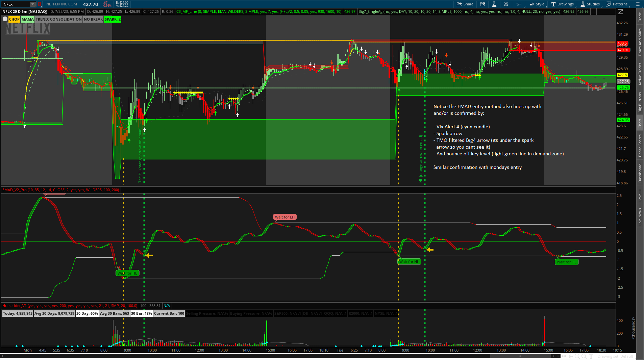Screen dimensions: 644x360
Task: Click the scroll right arrow on time axis
Action: [558, 356]
